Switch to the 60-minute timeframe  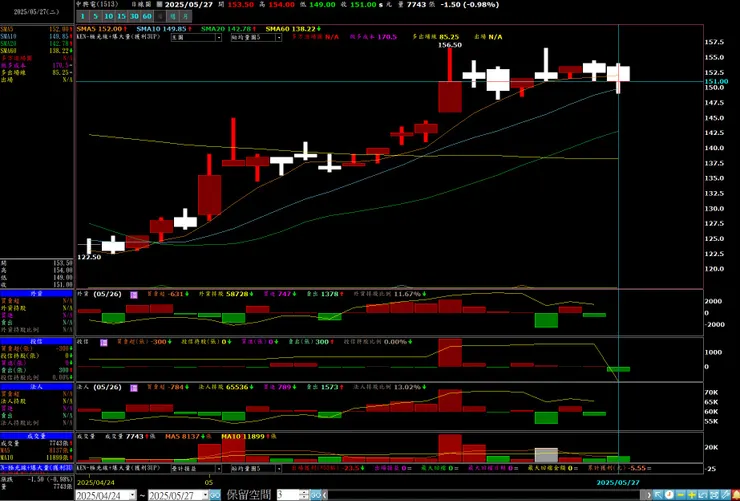(147, 17)
